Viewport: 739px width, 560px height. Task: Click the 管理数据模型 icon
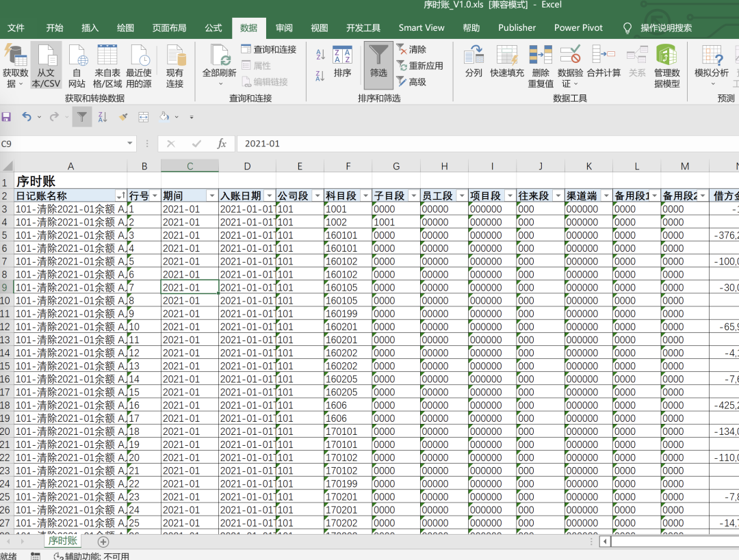666,55
